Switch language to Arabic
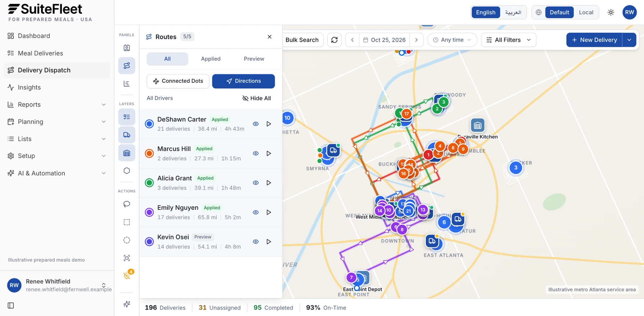This screenshot has width=644, height=316. (513, 12)
